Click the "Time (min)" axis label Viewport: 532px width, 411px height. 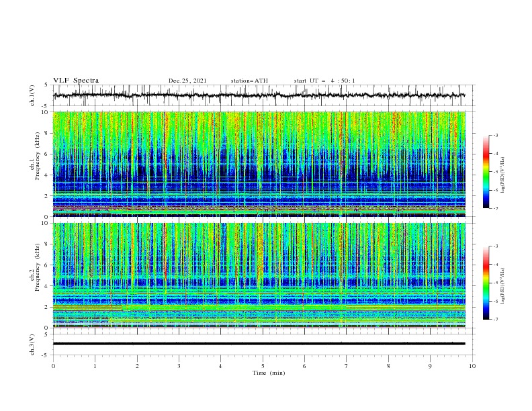pyautogui.click(x=269, y=373)
